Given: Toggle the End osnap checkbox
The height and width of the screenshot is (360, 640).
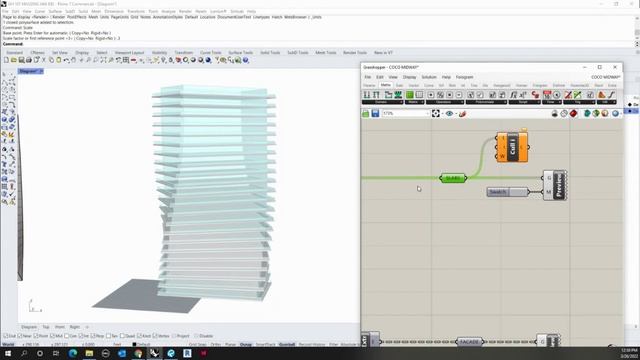Looking at the screenshot, I should 6,336.
